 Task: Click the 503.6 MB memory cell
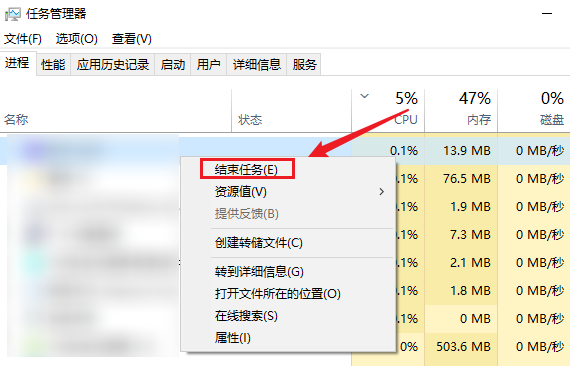coord(461,347)
